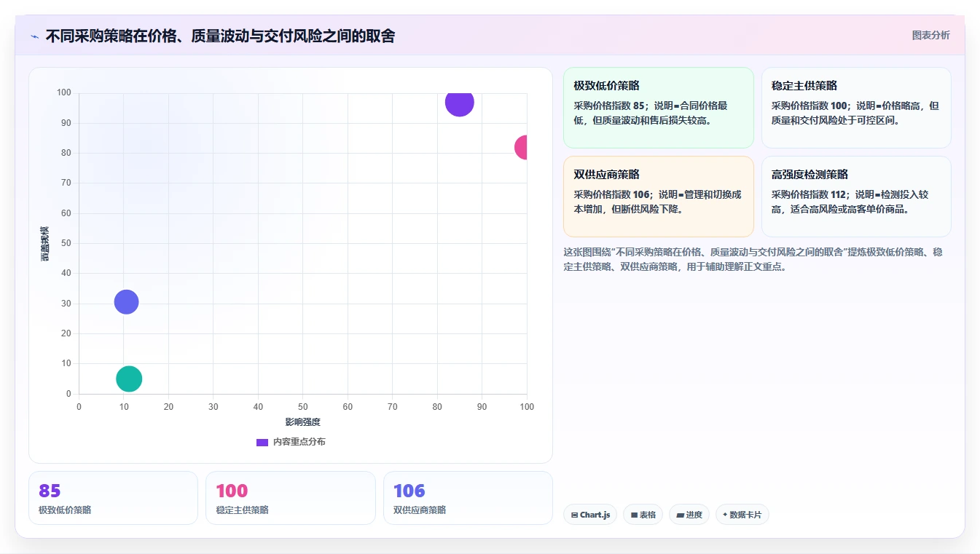Select the pink bubble at chart right edge
This screenshot has width=980, height=554.
(521, 147)
